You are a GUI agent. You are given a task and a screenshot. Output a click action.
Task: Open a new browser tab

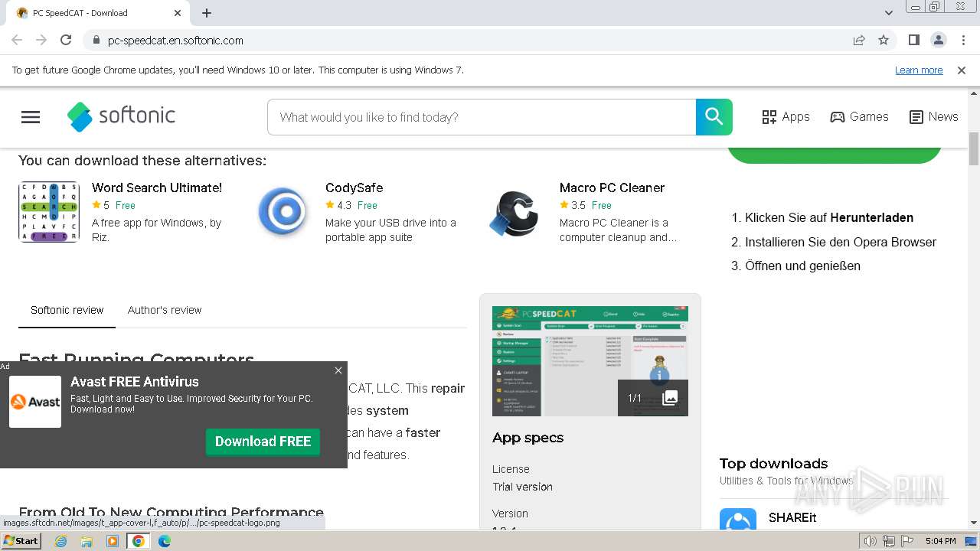207,13
